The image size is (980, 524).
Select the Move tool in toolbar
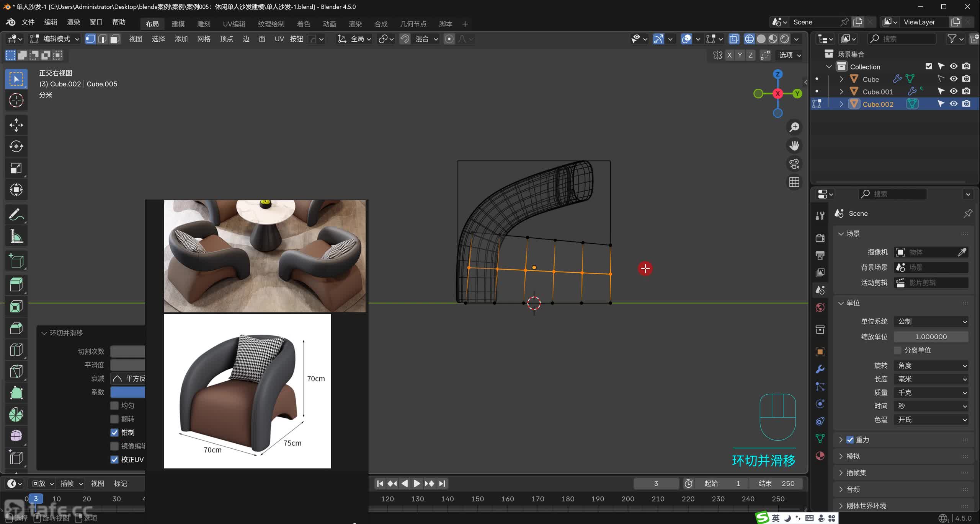[x=16, y=125]
